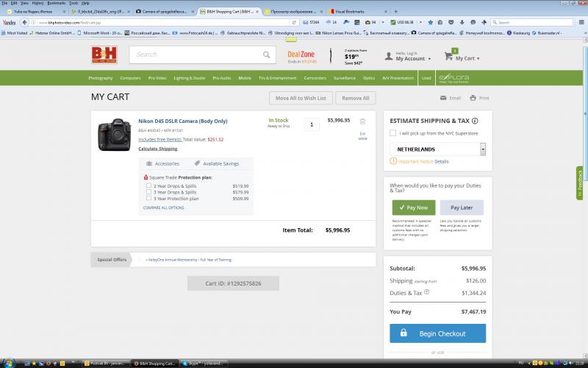Click the Windows Start orb

[x=8, y=363]
